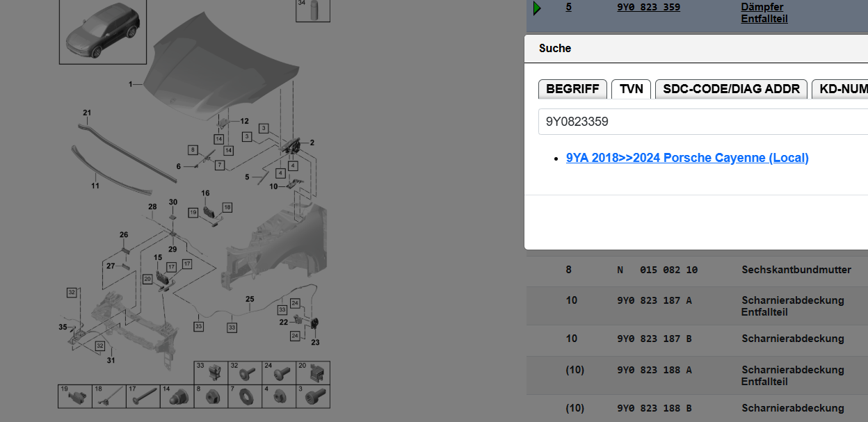The height and width of the screenshot is (422, 868).
Task: Click position number 5 link in parts list
Action: pyautogui.click(x=568, y=7)
